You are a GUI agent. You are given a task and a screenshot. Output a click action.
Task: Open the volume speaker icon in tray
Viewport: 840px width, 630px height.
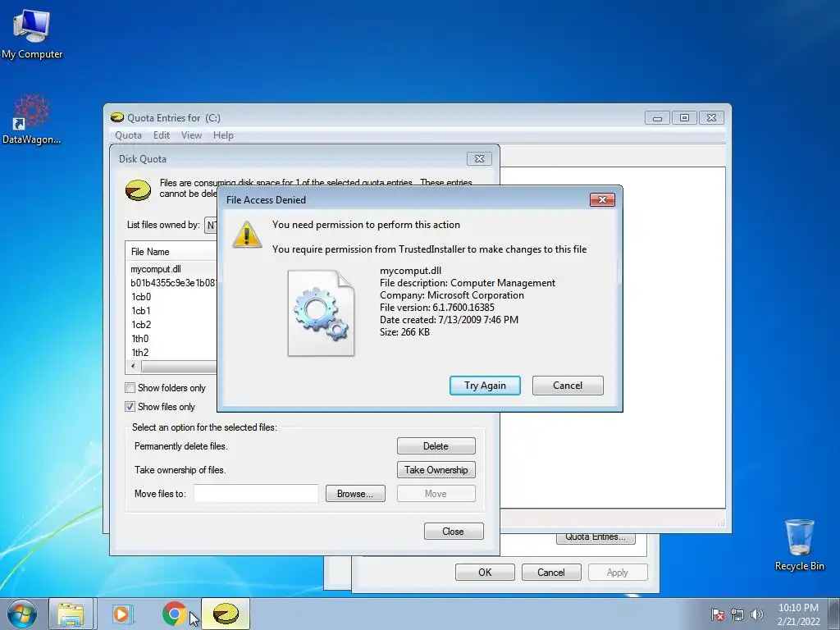click(757, 614)
